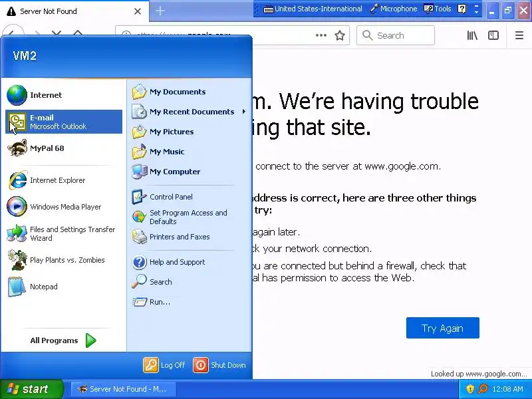The height and width of the screenshot is (399, 532).
Task: Open Internet from the Start menu
Action: pyautogui.click(x=64, y=95)
